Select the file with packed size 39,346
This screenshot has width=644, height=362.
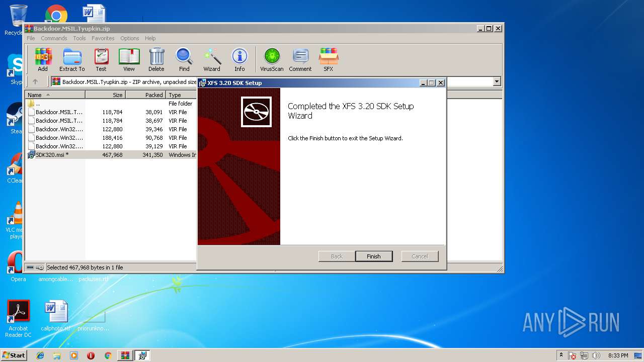[x=112, y=129]
